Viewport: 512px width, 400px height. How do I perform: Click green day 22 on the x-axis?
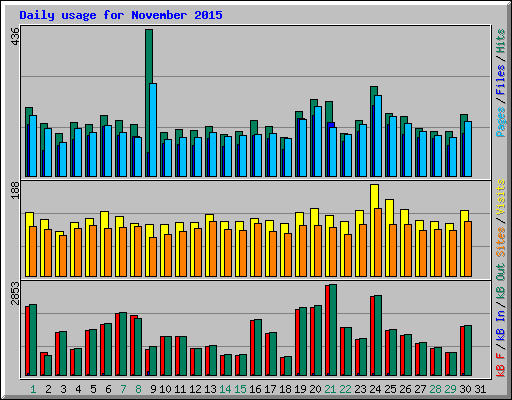(345, 389)
